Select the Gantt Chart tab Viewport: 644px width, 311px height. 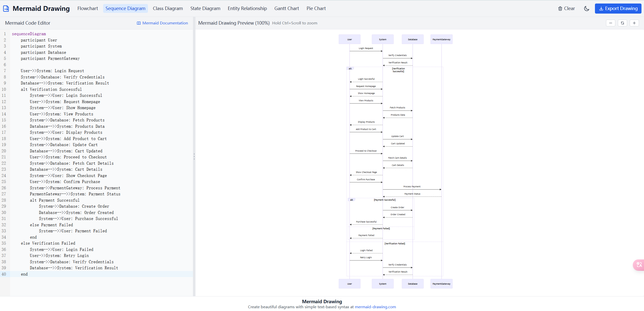pyautogui.click(x=287, y=9)
